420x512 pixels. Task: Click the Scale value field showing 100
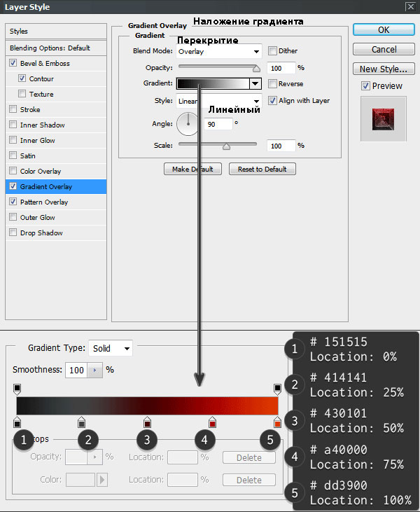(281, 146)
